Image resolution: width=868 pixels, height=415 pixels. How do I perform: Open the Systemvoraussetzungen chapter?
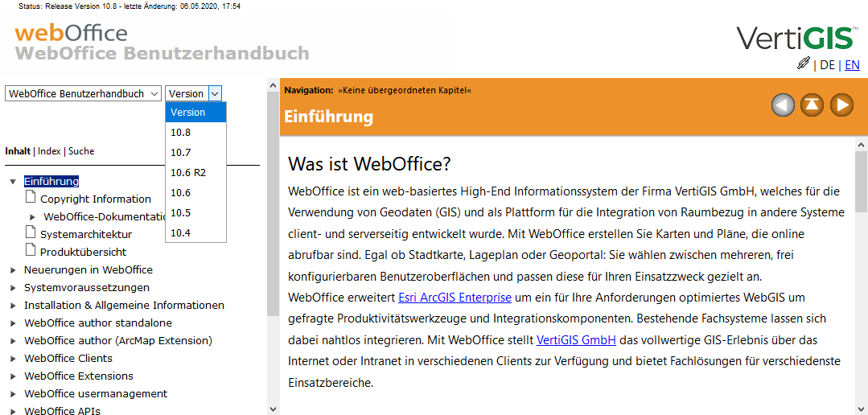pos(87,288)
